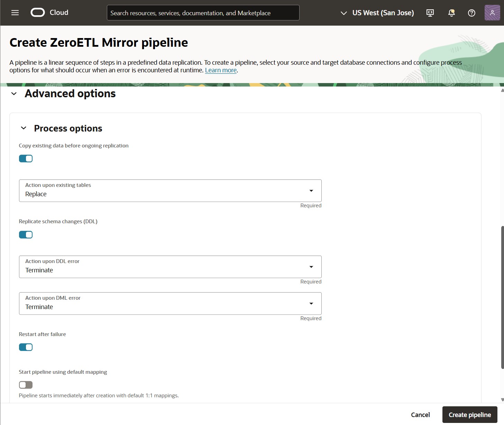The width and height of the screenshot is (504, 425).
Task: Collapse the Process options section
Action: (23, 128)
